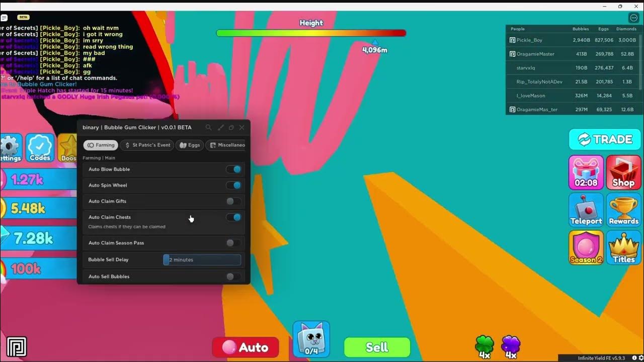The width and height of the screenshot is (644, 362).
Task: Open the Codes checkmark icon
Action: coord(40,148)
